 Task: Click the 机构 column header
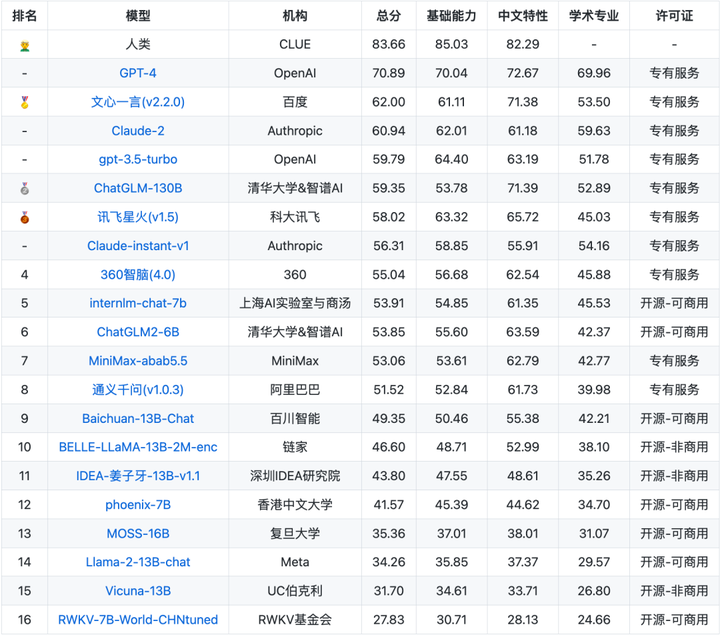(x=295, y=16)
